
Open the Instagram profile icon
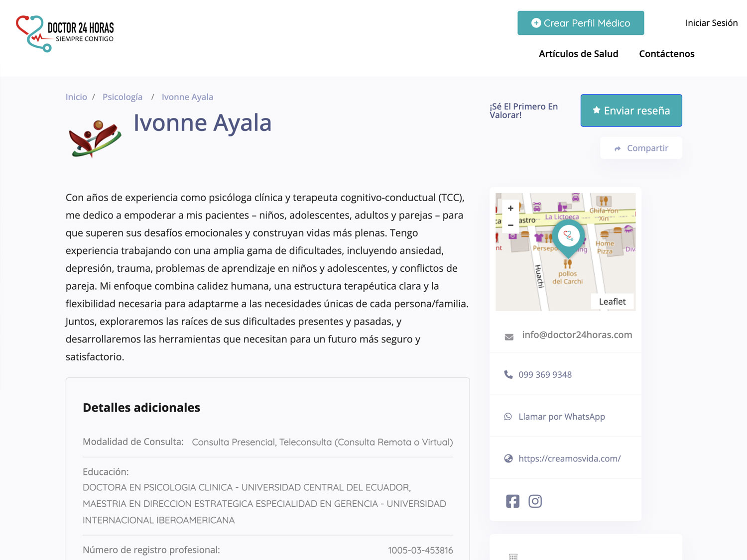[535, 501]
